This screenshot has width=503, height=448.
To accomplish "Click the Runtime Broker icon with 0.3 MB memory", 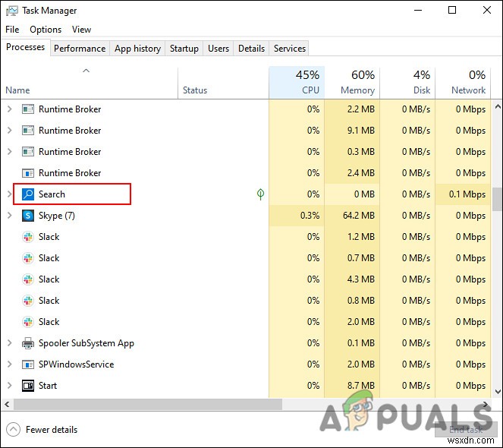I will click(x=28, y=152).
